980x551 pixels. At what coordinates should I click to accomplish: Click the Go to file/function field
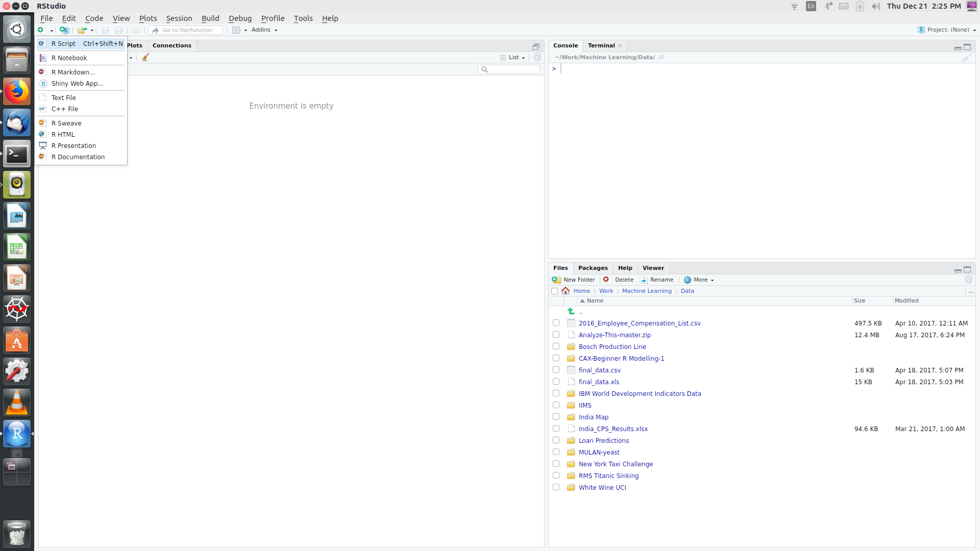(x=187, y=30)
